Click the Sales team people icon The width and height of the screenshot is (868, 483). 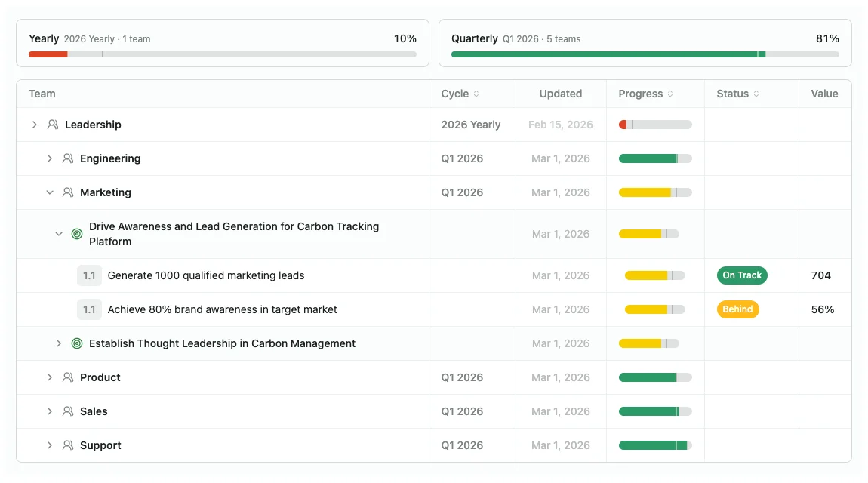(x=68, y=411)
